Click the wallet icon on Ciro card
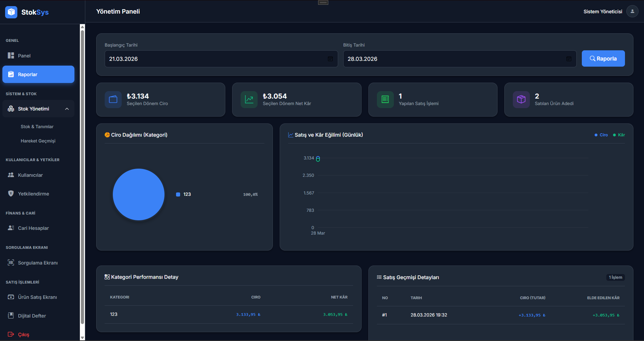This screenshot has height=341, width=644. click(113, 100)
